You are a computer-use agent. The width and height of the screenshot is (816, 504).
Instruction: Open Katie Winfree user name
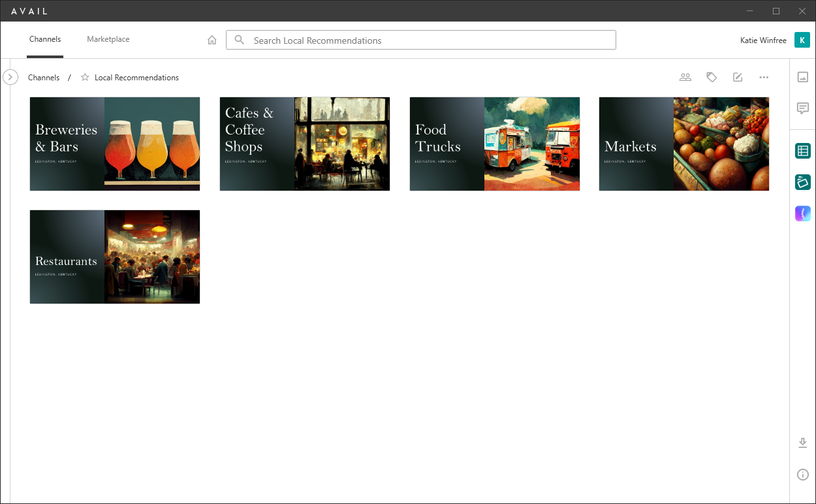click(763, 40)
